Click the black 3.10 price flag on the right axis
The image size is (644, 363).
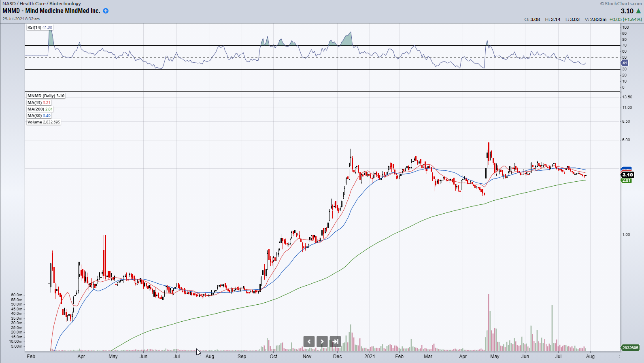click(x=627, y=175)
